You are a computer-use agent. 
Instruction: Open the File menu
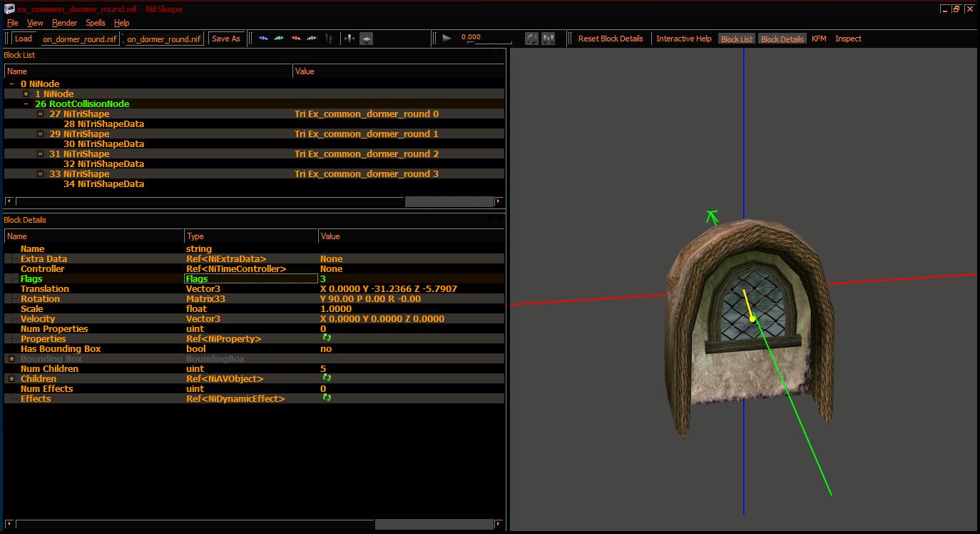point(12,23)
